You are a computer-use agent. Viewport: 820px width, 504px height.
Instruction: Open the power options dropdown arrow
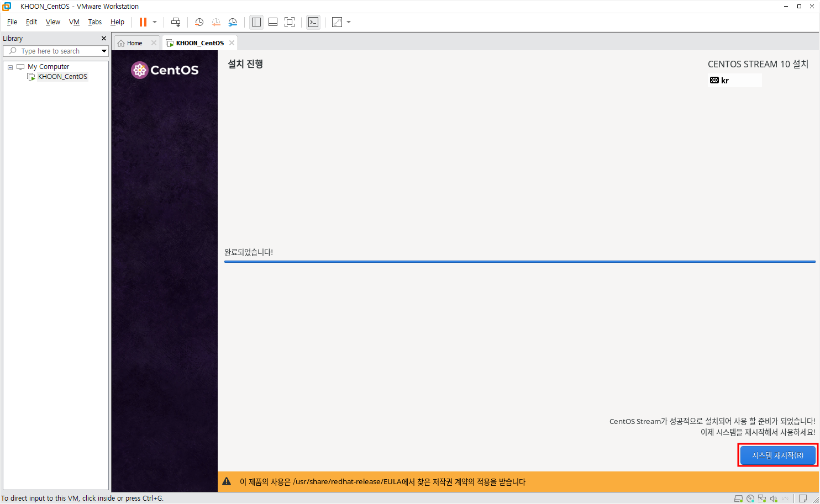pyautogui.click(x=155, y=22)
